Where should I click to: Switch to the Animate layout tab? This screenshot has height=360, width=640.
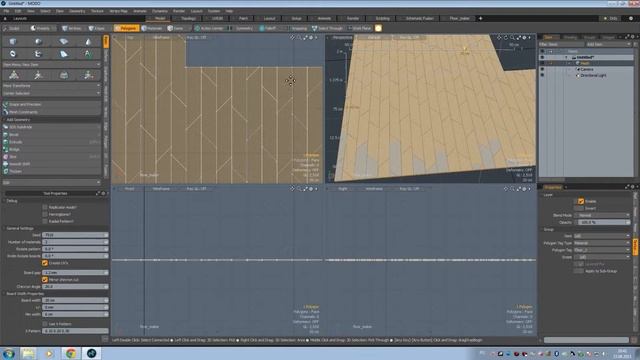(x=324, y=18)
